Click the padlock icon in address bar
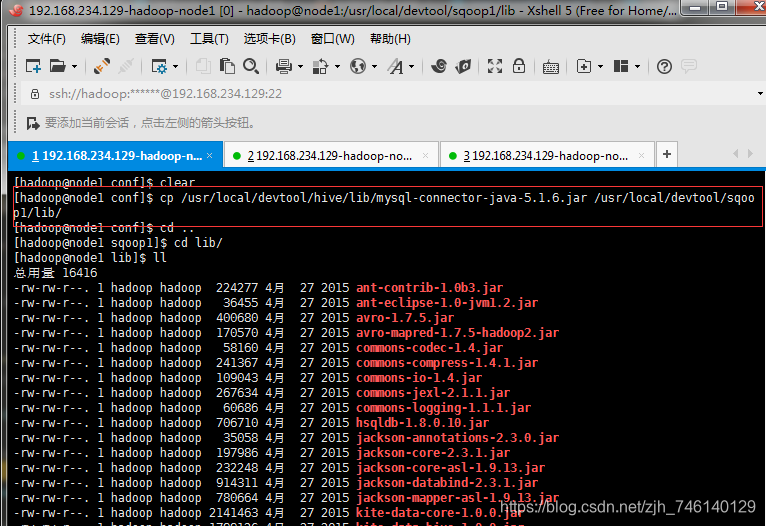This screenshot has width=766, height=526. click(35, 94)
